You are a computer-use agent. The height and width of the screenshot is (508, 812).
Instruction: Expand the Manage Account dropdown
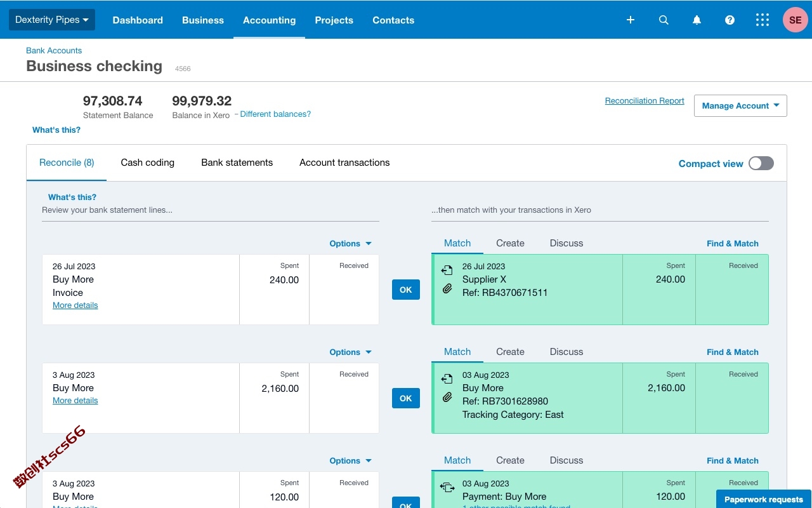[x=740, y=105]
